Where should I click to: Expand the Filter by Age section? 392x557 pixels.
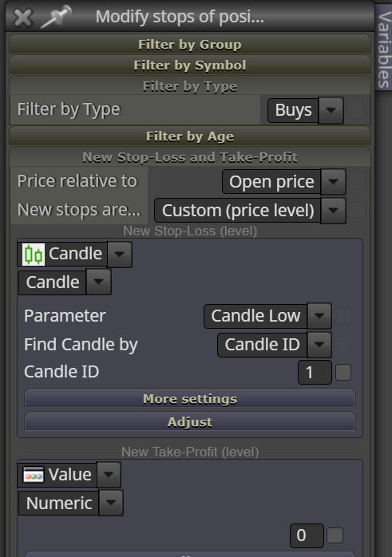[x=190, y=136]
